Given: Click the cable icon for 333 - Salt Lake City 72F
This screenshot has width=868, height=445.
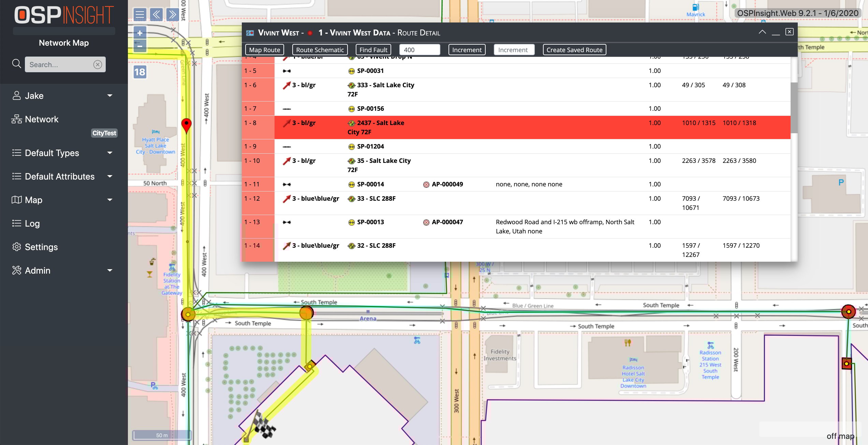Looking at the screenshot, I should (x=351, y=85).
